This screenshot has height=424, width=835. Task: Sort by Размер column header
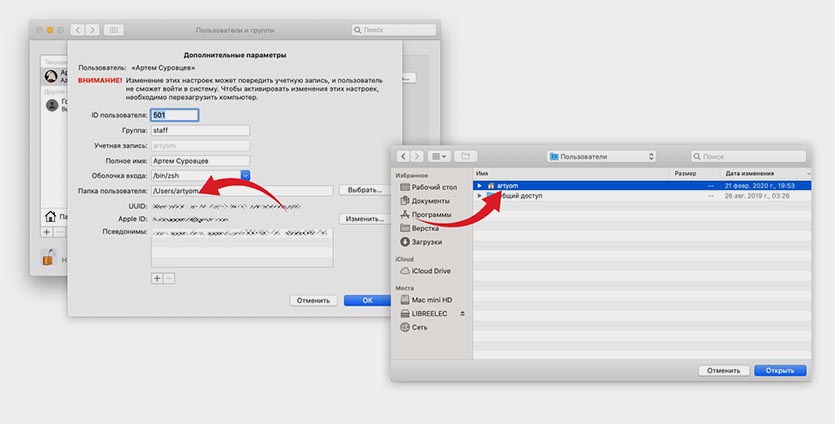tap(694, 174)
